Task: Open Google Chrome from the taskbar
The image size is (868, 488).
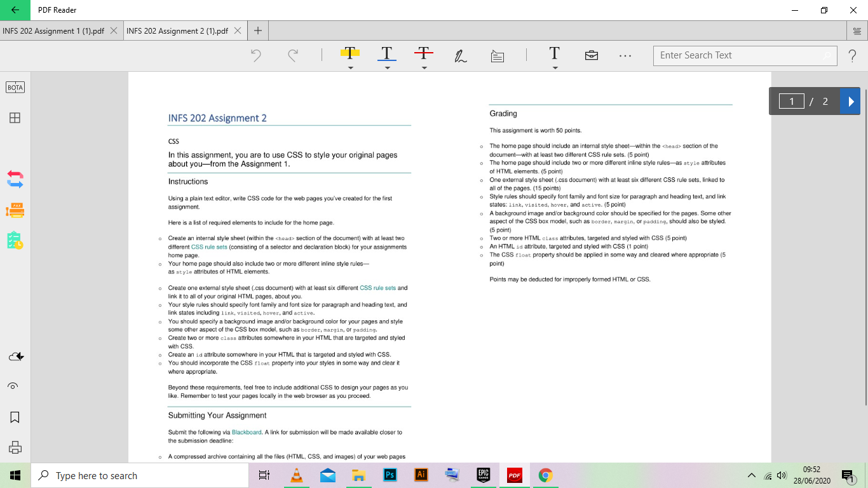Action: pyautogui.click(x=546, y=475)
